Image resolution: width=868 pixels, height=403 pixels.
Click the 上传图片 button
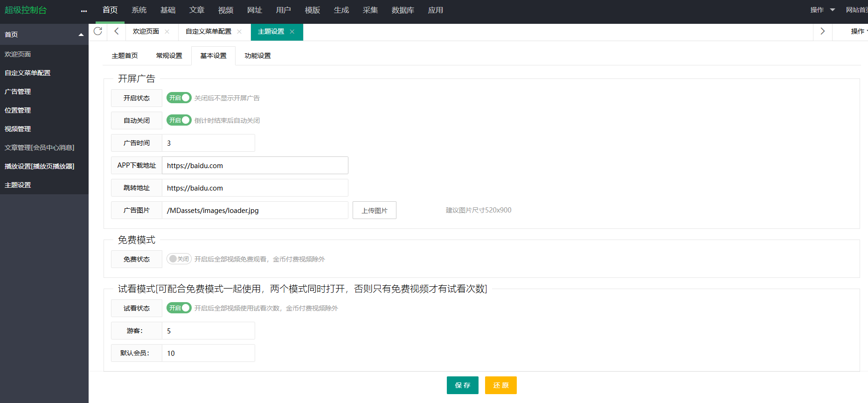[x=374, y=211]
